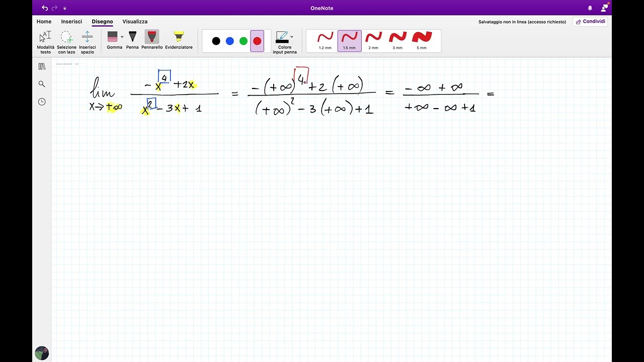Activate Modalità testo tool

[x=45, y=42]
